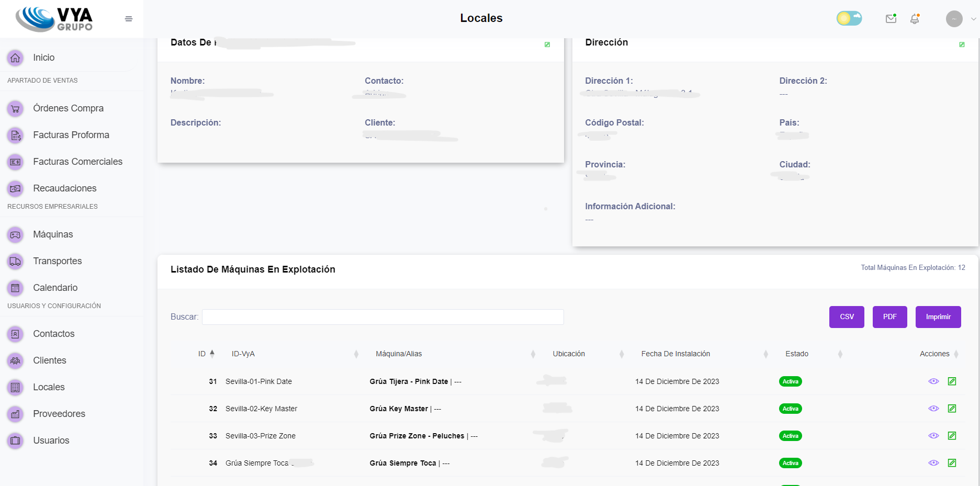Go to Inicio in the sidebar

pyautogui.click(x=43, y=57)
